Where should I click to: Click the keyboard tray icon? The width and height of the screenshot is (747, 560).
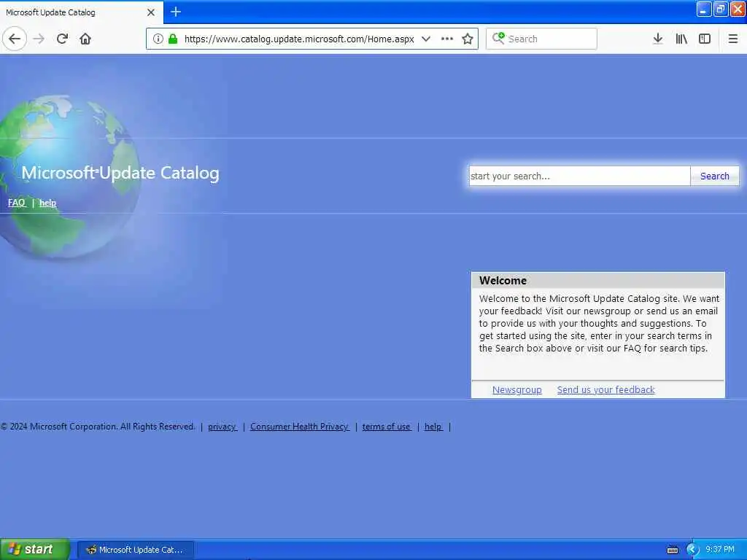[x=673, y=550]
